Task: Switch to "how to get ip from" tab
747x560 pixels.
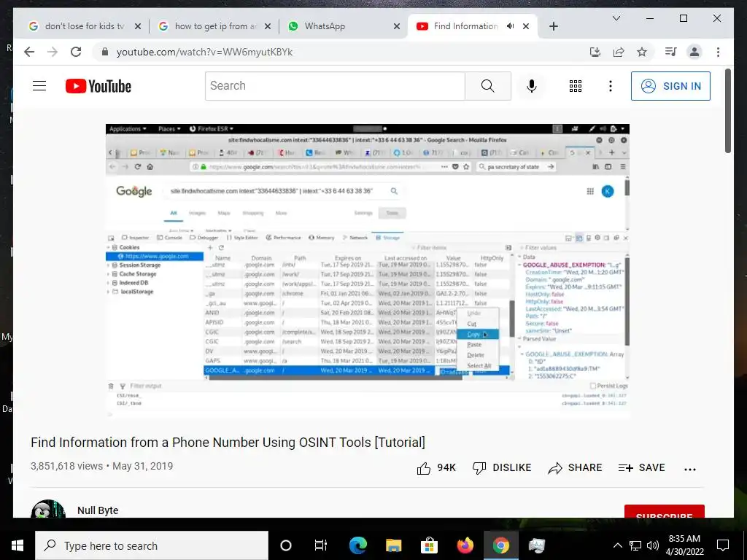Action: [215, 26]
